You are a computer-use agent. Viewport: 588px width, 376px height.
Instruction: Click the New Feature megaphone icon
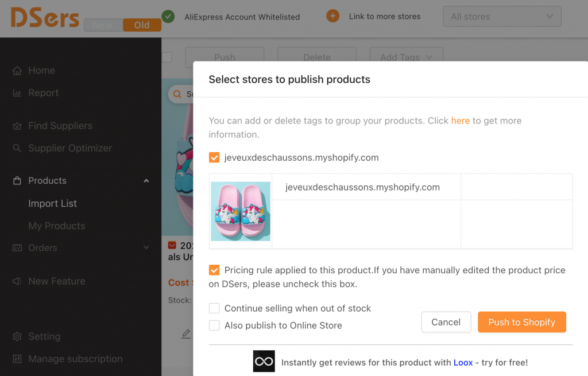(17, 281)
